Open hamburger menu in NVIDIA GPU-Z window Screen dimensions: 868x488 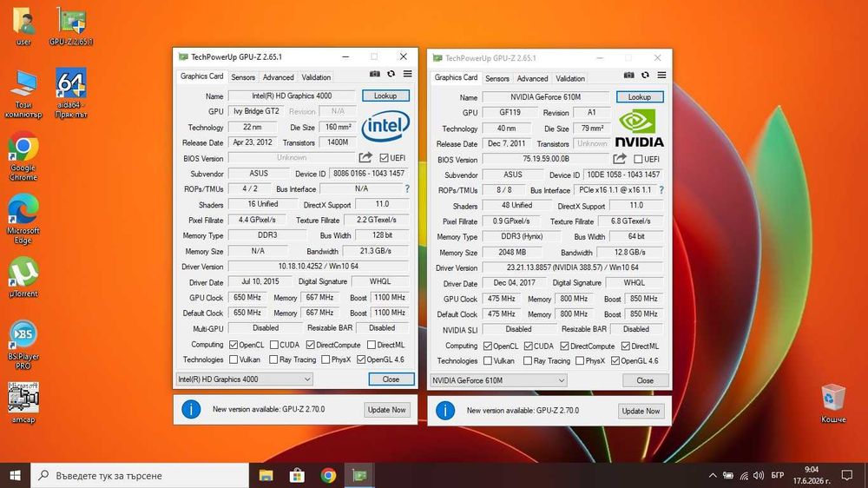coord(661,75)
